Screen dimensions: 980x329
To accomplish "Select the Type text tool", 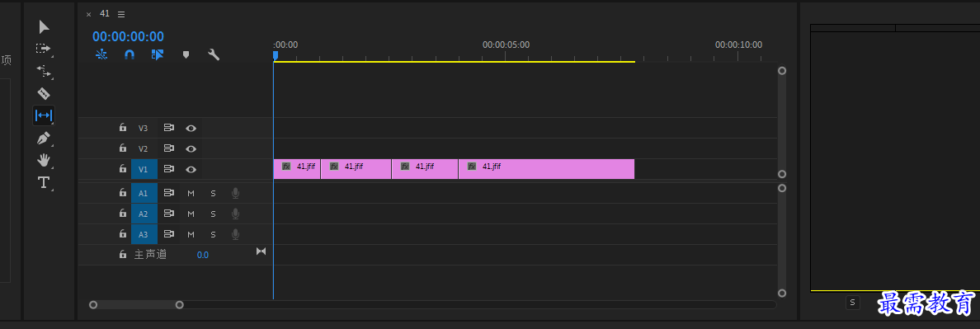I will pos(43,183).
